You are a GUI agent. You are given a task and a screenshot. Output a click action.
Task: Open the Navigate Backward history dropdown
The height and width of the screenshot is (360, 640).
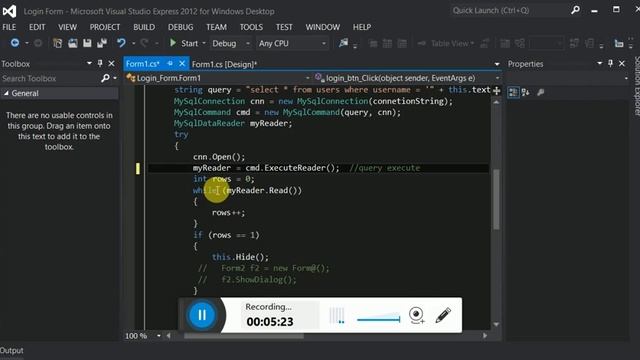[x=27, y=43]
